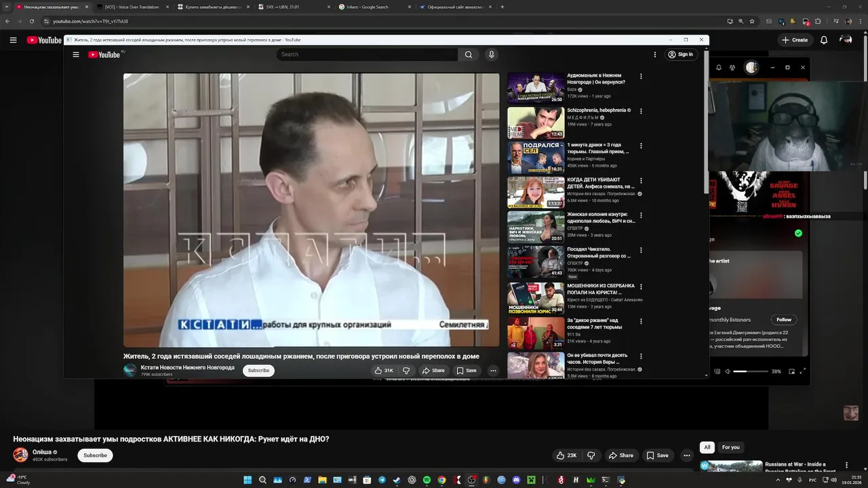Open more actions beside Save for the Кстати video

click(493, 371)
